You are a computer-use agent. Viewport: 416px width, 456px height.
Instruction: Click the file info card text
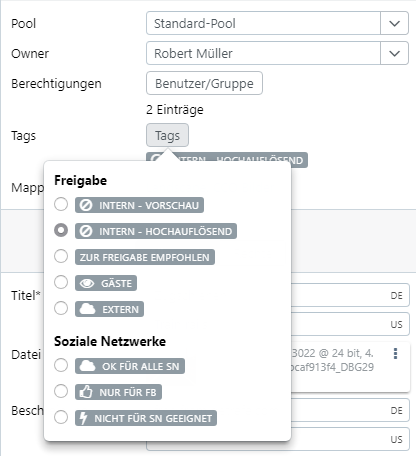(333, 360)
